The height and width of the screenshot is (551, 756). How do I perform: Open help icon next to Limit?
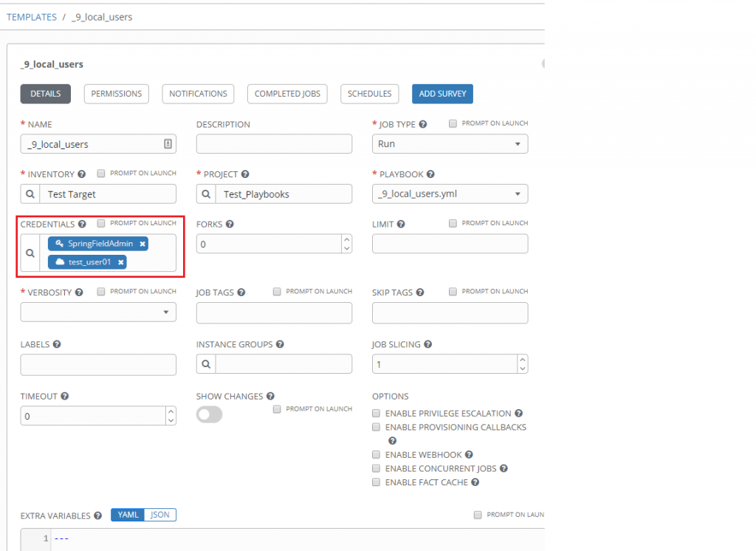pyautogui.click(x=401, y=224)
